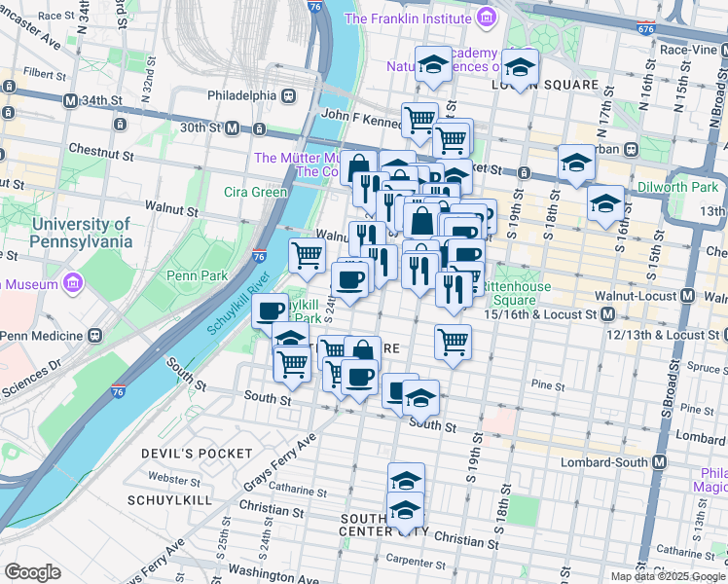Open the 30th St metro station icon
Screen dimensions: 728x584
coord(233,128)
